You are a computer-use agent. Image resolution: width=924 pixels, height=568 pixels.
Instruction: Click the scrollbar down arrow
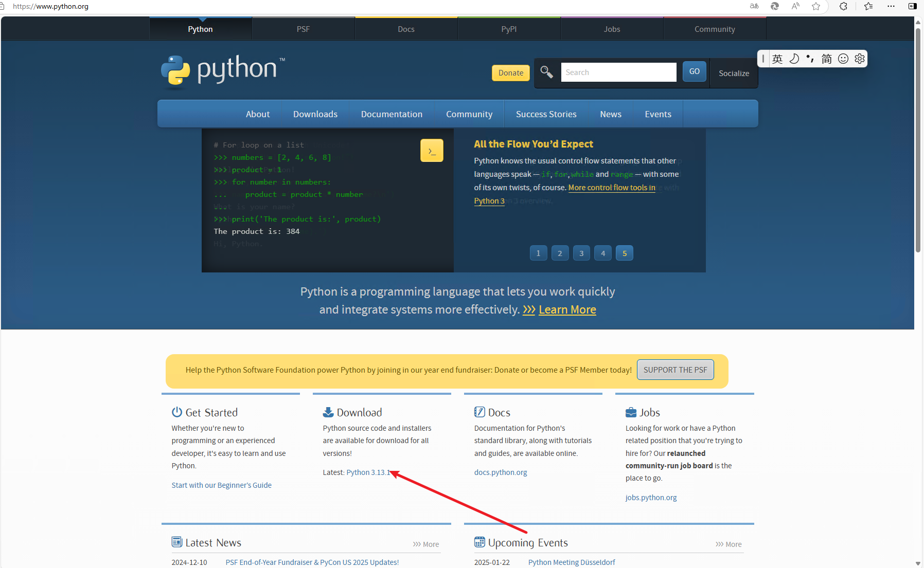(918, 563)
